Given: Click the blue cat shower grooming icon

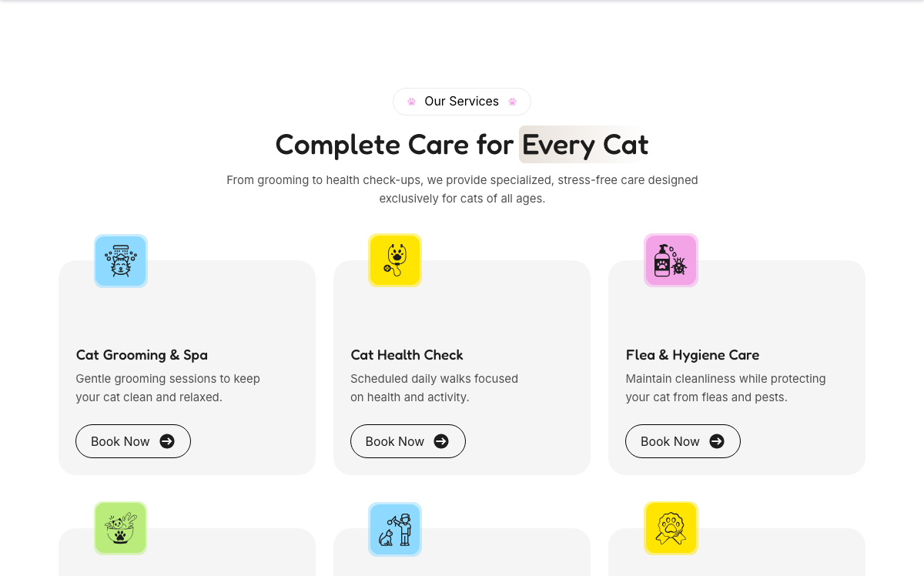Looking at the screenshot, I should pyautogui.click(x=121, y=261).
